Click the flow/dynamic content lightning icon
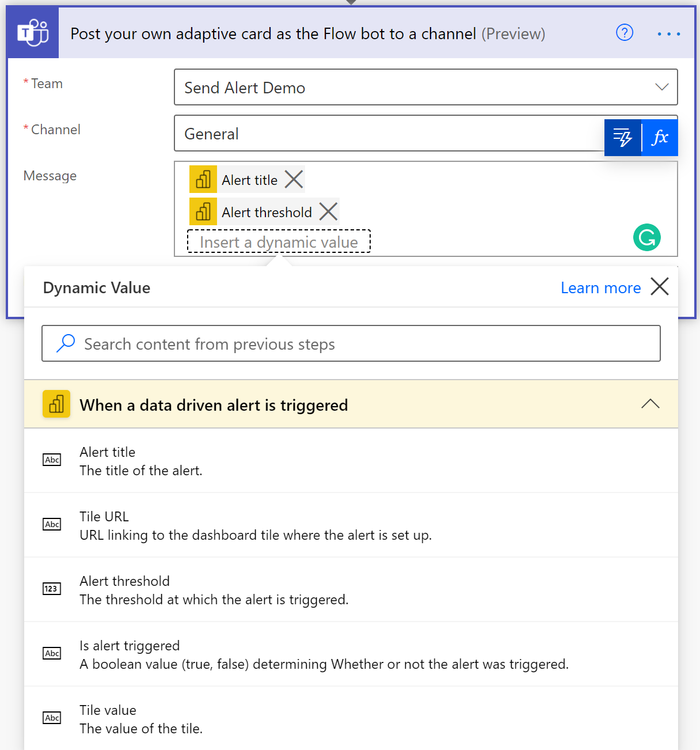Viewport: 700px width, 750px height. (x=622, y=137)
